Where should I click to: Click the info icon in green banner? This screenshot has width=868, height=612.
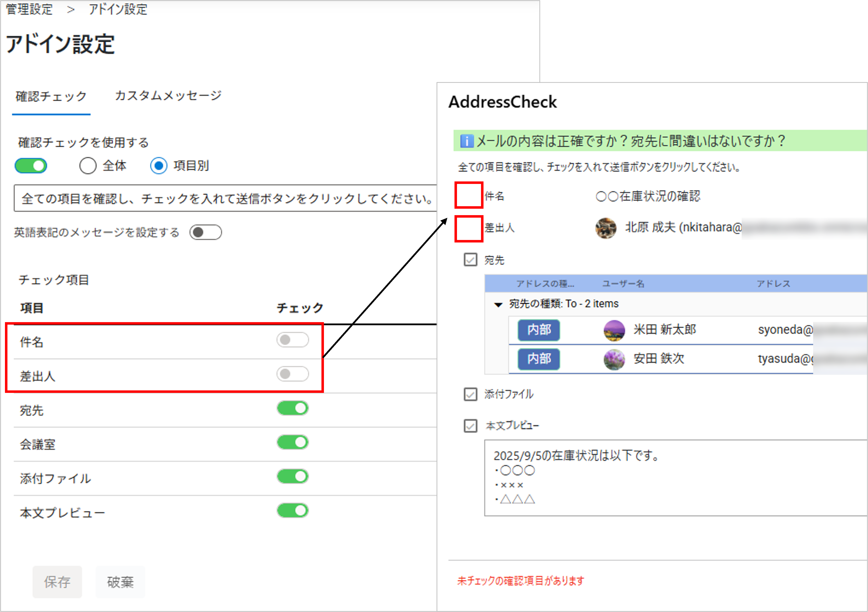pos(466,141)
